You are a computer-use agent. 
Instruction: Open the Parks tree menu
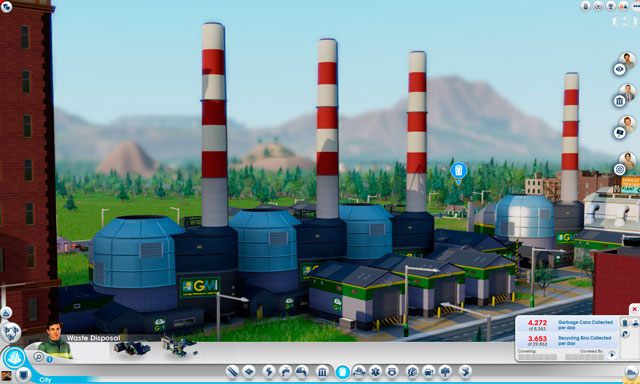(x=445, y=371)
